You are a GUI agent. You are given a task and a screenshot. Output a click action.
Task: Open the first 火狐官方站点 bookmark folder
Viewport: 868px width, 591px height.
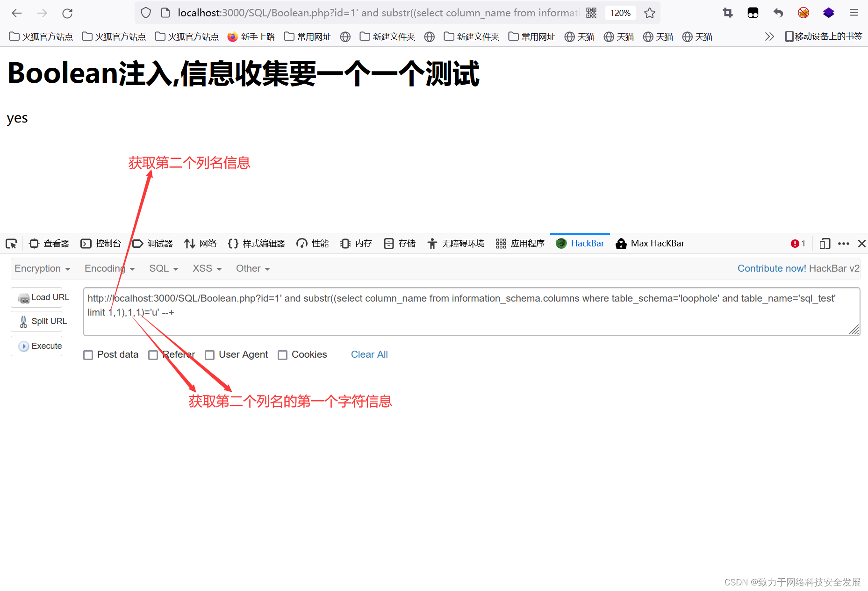pyautogui.click(x=41, y=36)
